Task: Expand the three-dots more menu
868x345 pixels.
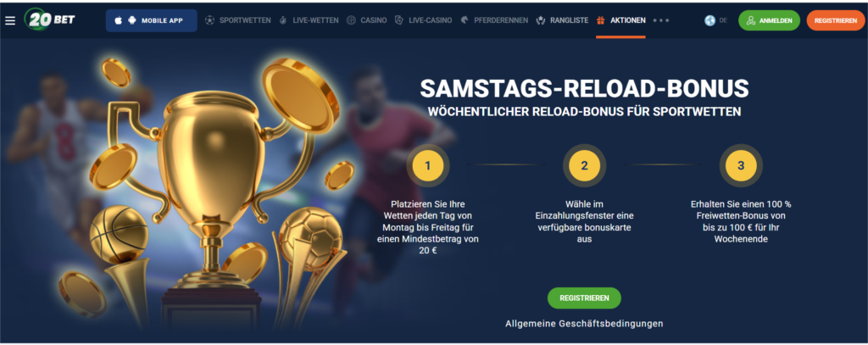Action: pyautogui.click(x=661, y=20)
